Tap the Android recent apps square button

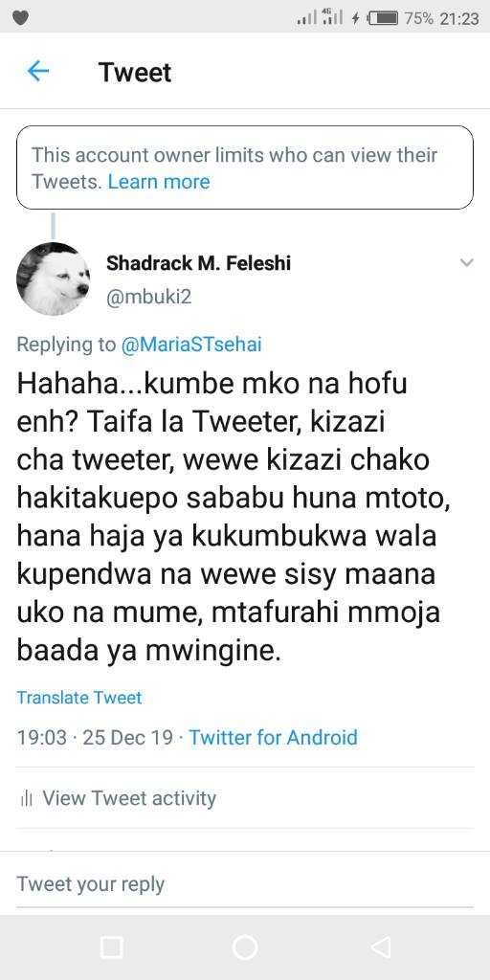tap(111, 947)
